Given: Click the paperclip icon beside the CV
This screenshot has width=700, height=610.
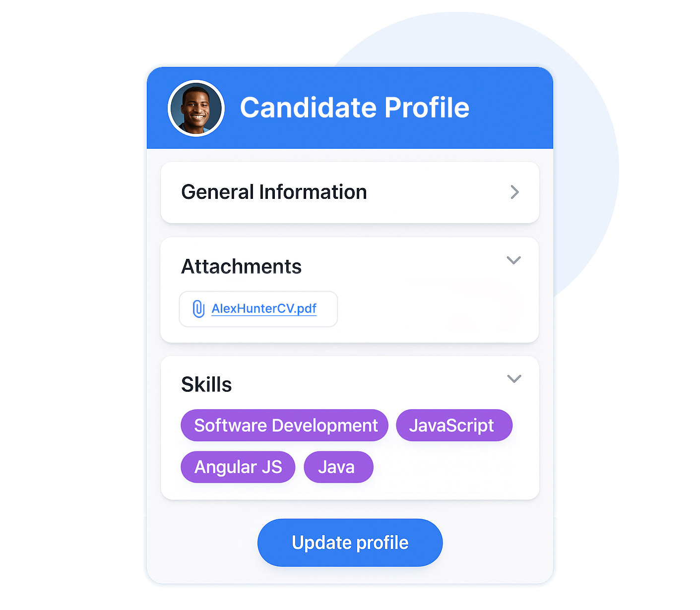Looking at the screenshot, I should tap(198, 309).
